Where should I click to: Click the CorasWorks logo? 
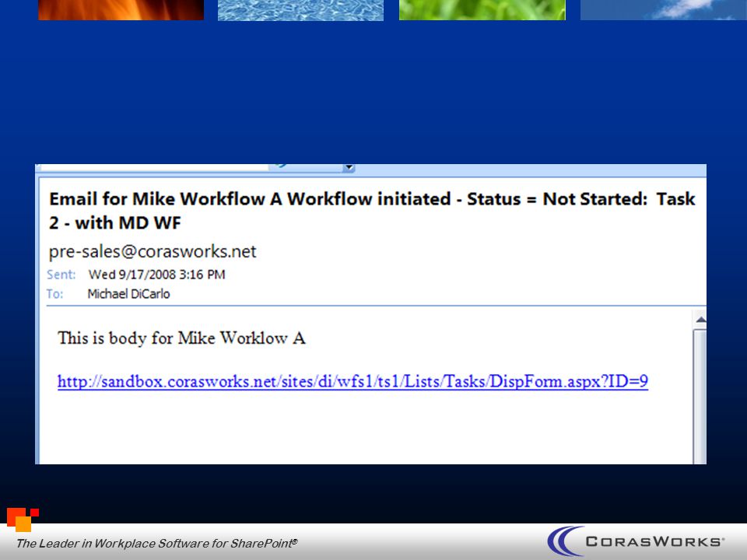click(636, 541)
